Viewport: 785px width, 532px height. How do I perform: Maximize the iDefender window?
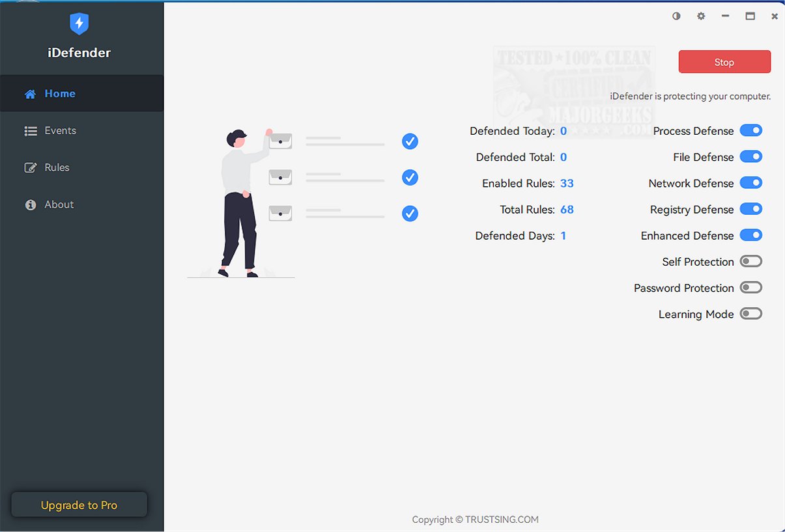click(x=750, y=16)
